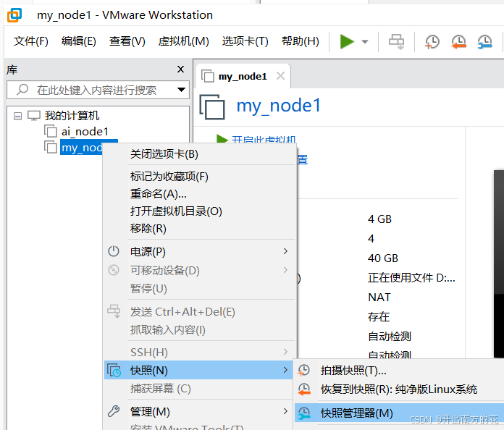Choose 恢复到快照(R): 纯净版Linux系统

pyautogui.click(x=399, y=389)
